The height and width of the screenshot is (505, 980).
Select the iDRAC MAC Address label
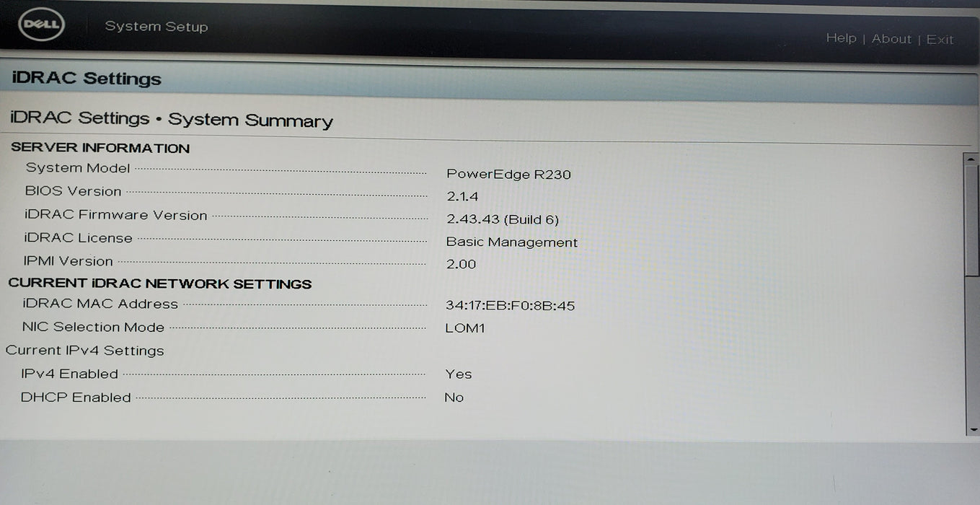tap(100, 304)
